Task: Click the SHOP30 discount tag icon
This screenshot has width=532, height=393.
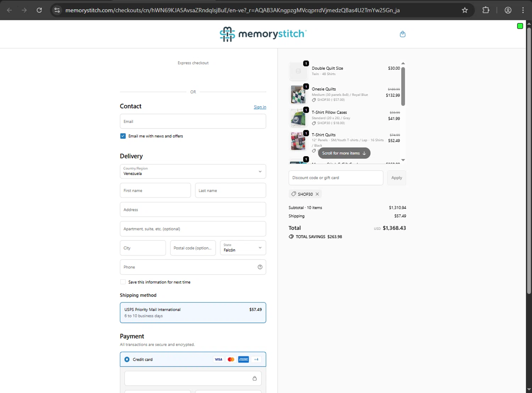Action: pos(294,194)
